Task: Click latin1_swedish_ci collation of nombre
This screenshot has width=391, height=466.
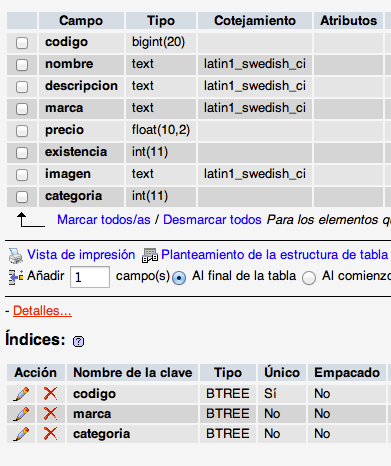Action: [x=255, y=64]
